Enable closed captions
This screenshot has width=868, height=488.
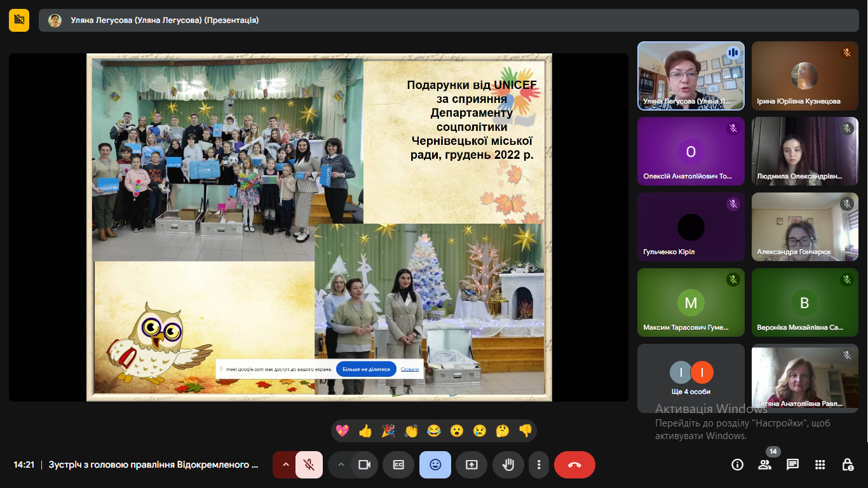(399, 464)
